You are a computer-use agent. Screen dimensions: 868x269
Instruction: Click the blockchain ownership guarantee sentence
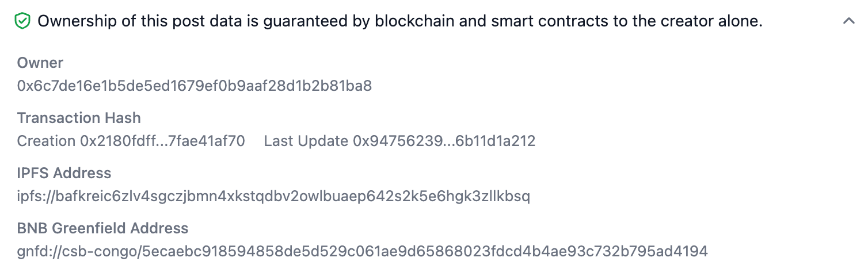coord(400,22)
